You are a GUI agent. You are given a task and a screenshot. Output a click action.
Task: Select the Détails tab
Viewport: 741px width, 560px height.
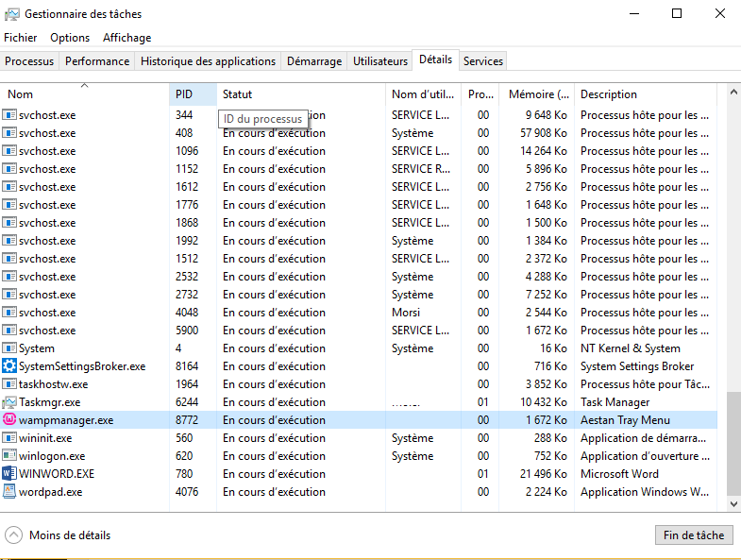tap(435, 59)
